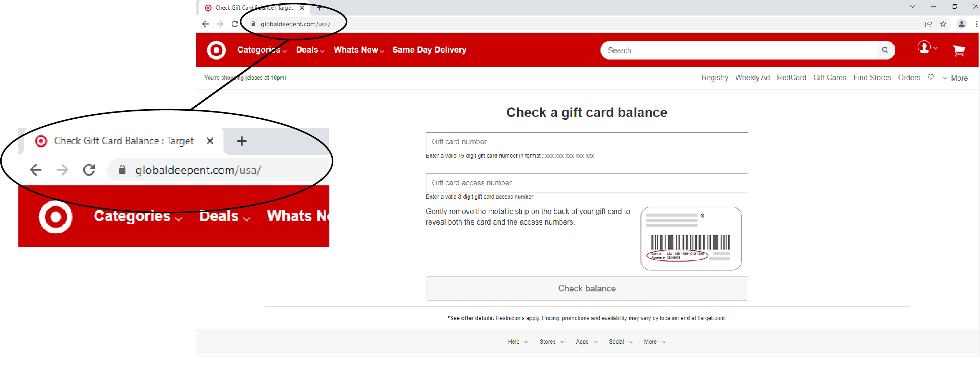Expand the More menu in sub-header
The width and height of the screenshot is (980, 365).
[955, 78]
